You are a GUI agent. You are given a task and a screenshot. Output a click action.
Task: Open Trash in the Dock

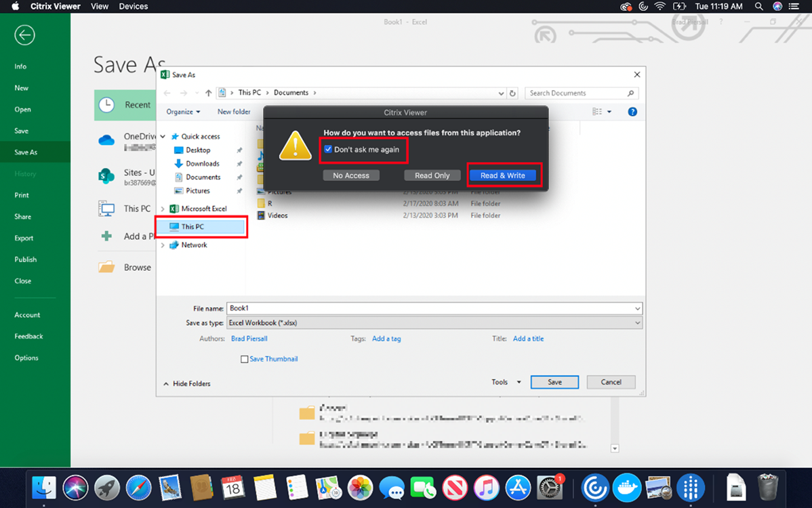coord(767,488)
